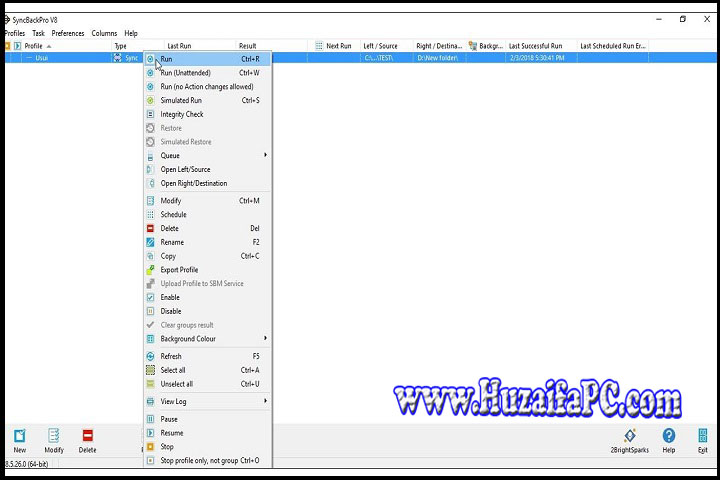Click the Simulated Run green icon
This screenshot has width=720, height=480.
tap(150, 100)
